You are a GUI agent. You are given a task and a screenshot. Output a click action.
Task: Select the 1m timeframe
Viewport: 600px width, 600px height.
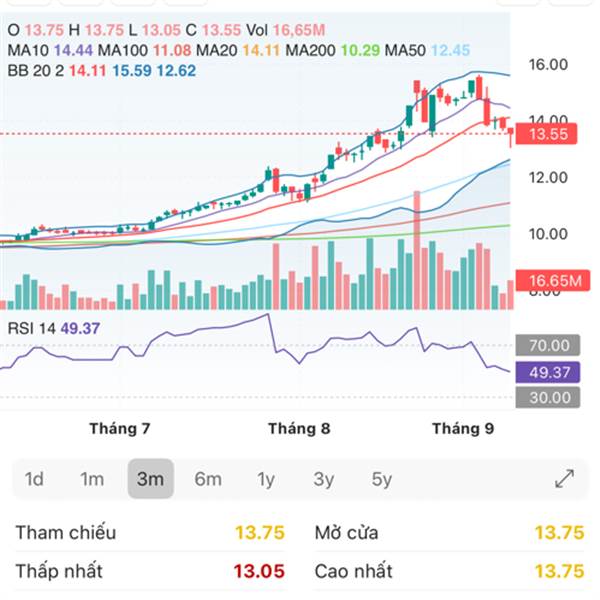coord(92,479)
